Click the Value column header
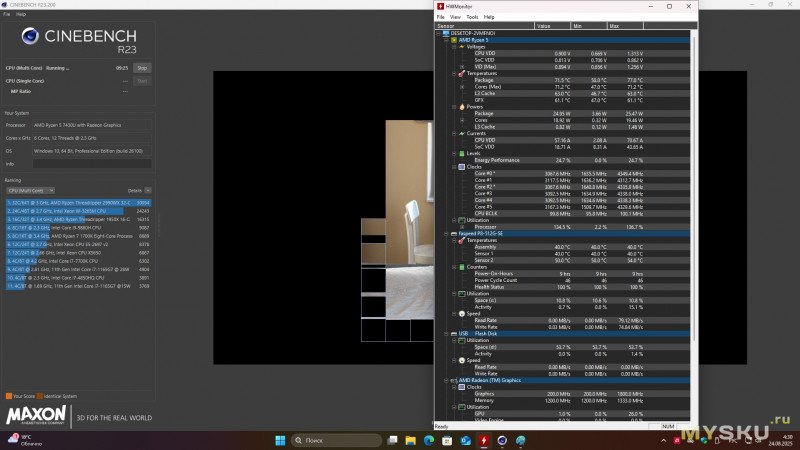800x450 pixels. (553, 26)
